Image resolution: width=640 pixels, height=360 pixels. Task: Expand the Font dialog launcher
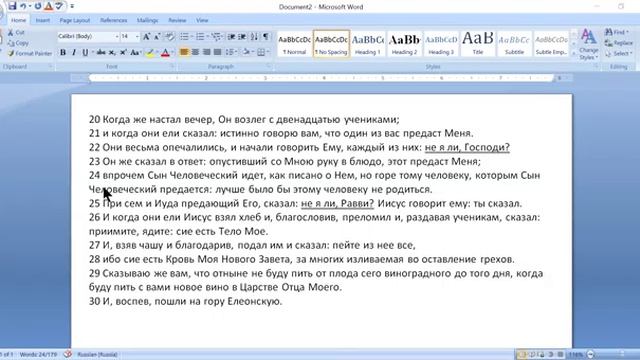pyautogui.click(x=171, y=67)
